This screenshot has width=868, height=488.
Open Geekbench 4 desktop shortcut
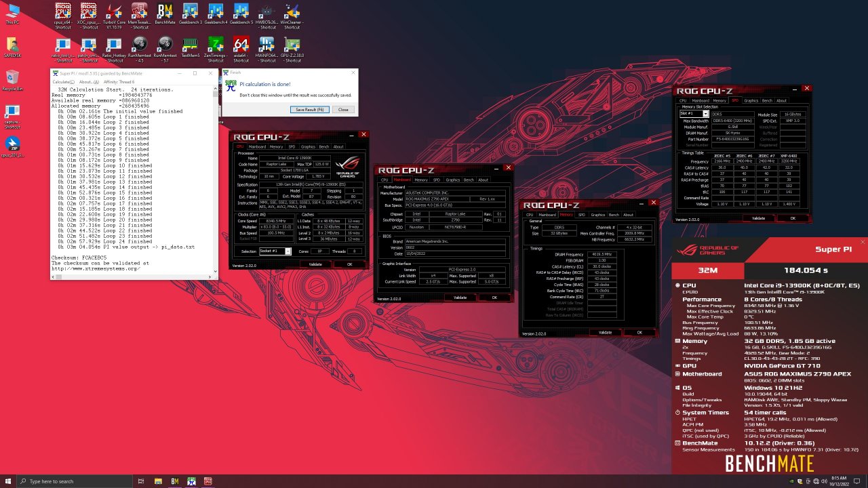(216, 14)
